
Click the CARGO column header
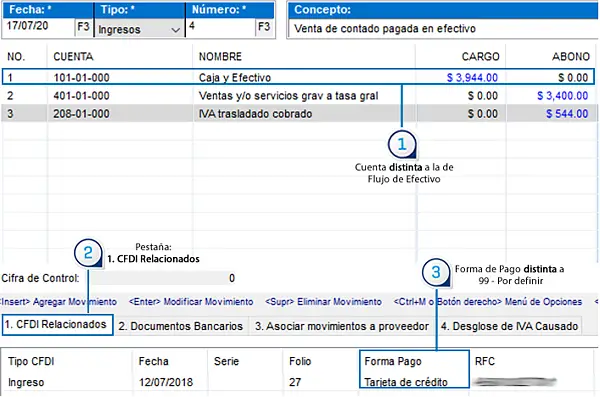pyautogui.click(x=480, y=57)
